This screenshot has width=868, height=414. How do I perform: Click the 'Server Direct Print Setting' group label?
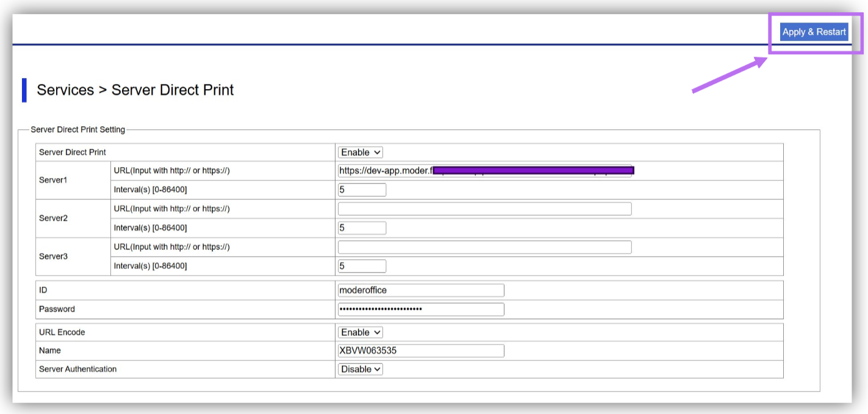[77, 129]
